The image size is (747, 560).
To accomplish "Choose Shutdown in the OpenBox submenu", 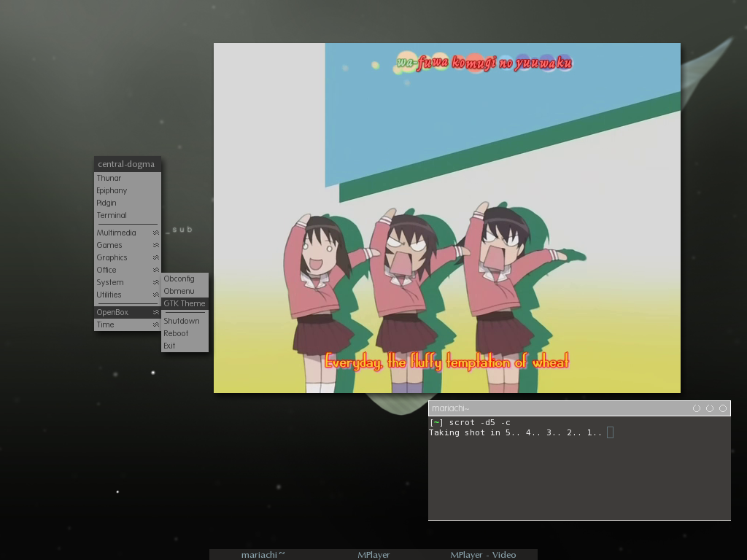I will (185, 321).
